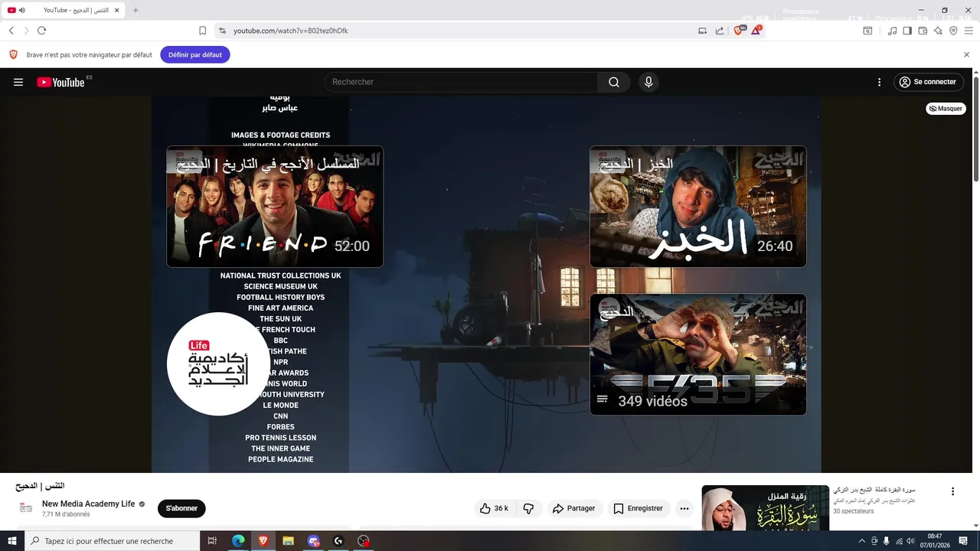The width and height of the screenshot is (980, 551).
Task: Open New Media Academy Life channel name
Action: pos(88,504)
